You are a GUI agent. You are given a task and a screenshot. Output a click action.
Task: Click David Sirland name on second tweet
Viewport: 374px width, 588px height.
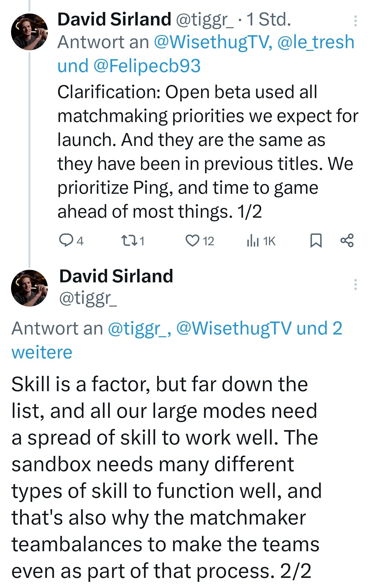click(x=116, y=276)
